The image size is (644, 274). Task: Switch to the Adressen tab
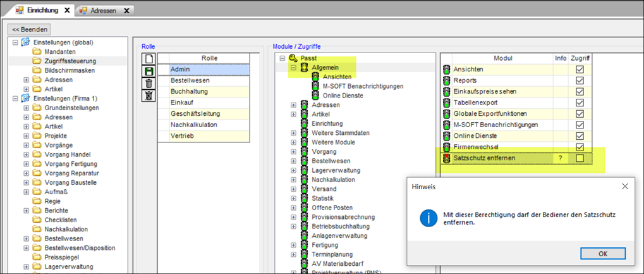(104, 11)
